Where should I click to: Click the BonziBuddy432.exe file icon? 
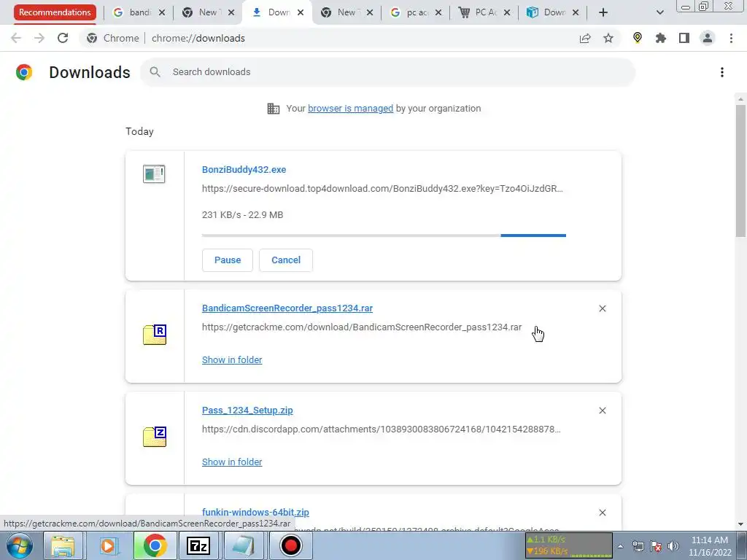click(154, 174)
